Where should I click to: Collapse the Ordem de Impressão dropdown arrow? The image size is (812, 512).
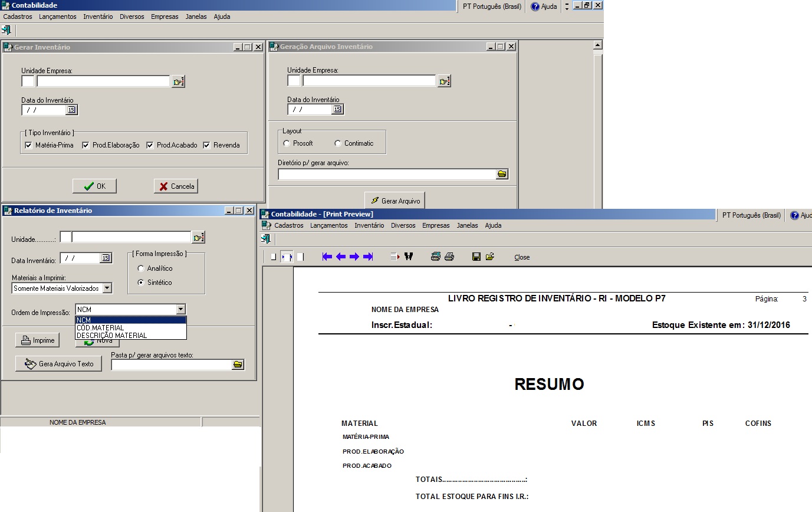click(x=180, y=309)
